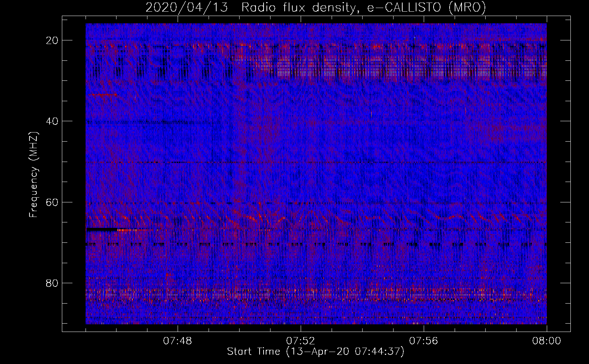The image size is (589, 364).
Task: Click the '20' frequency tick label
Action: coord(52,40)
